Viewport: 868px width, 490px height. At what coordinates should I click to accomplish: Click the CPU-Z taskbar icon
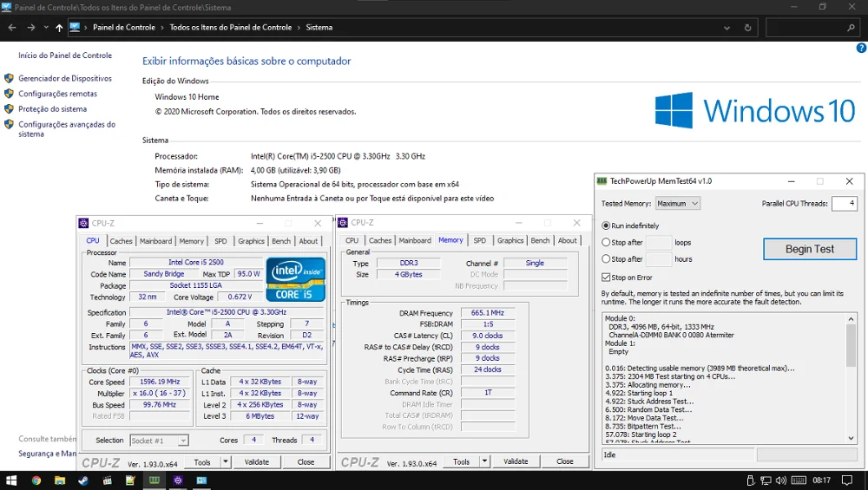click(178, 480)
